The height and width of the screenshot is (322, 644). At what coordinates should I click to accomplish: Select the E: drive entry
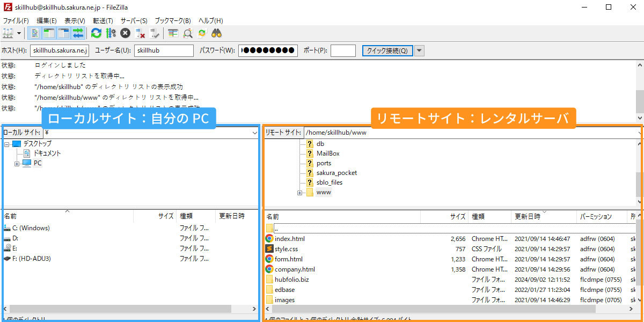pyautogui.click(x=14, y=248)
